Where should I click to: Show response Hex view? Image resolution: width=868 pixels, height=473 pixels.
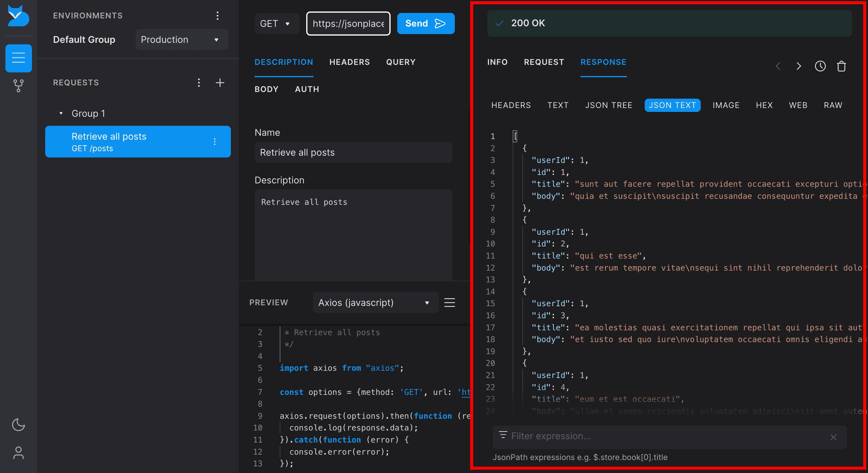coord(764,105)
